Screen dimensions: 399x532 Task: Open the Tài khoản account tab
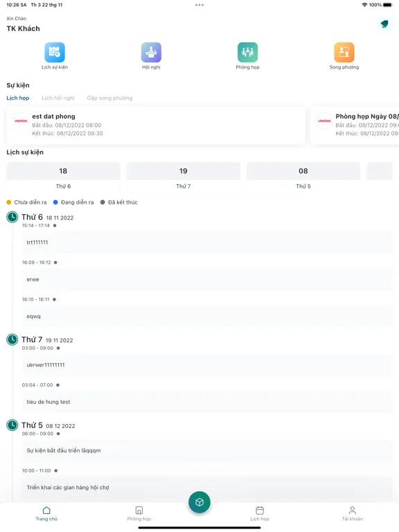[x=353, y=514]
